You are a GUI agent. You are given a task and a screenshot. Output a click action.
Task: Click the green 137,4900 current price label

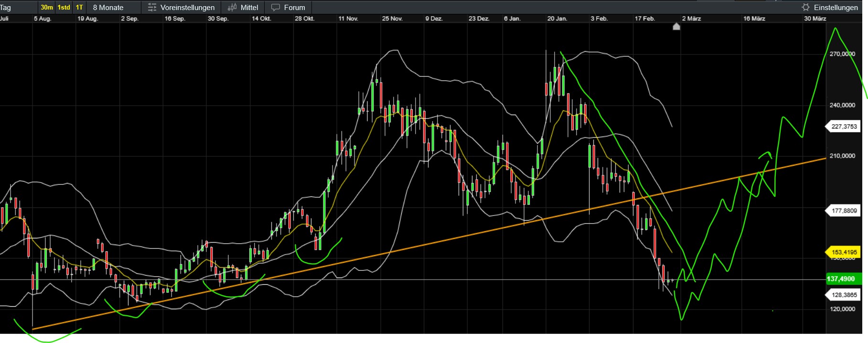click(x=844, y=279)
